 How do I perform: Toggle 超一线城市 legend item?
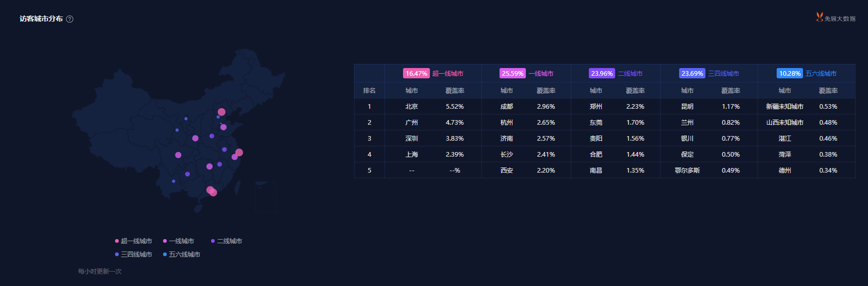coord(133,241)
